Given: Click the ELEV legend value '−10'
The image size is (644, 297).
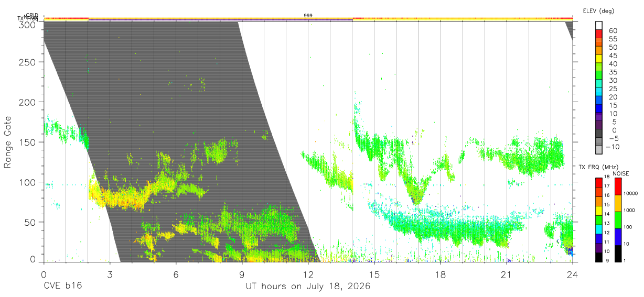Looking at the screenshot, I should tap(612, 147).
